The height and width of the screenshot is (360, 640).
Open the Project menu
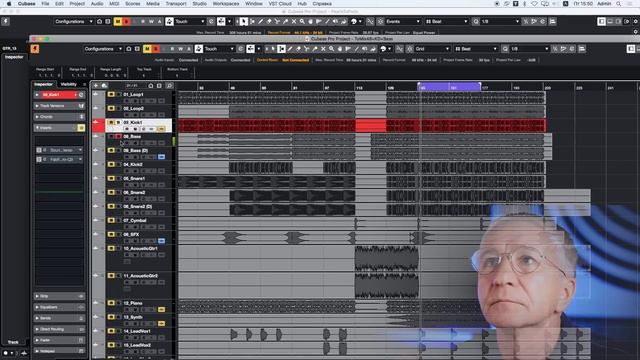point(77,4)
